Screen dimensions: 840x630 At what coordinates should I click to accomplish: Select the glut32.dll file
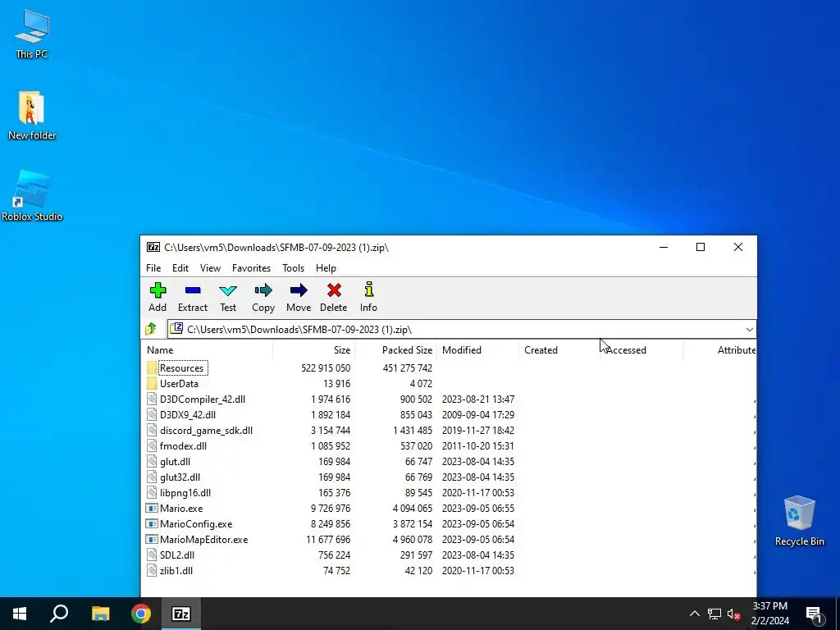click(x=180, y=477)
